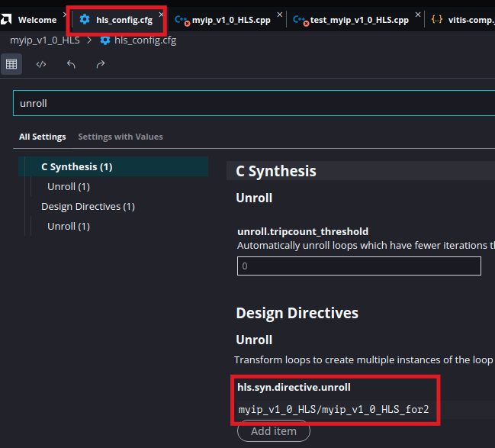Click the Add item button
Viewport: 495px width, 448px height.
click(x=273, y=431)
